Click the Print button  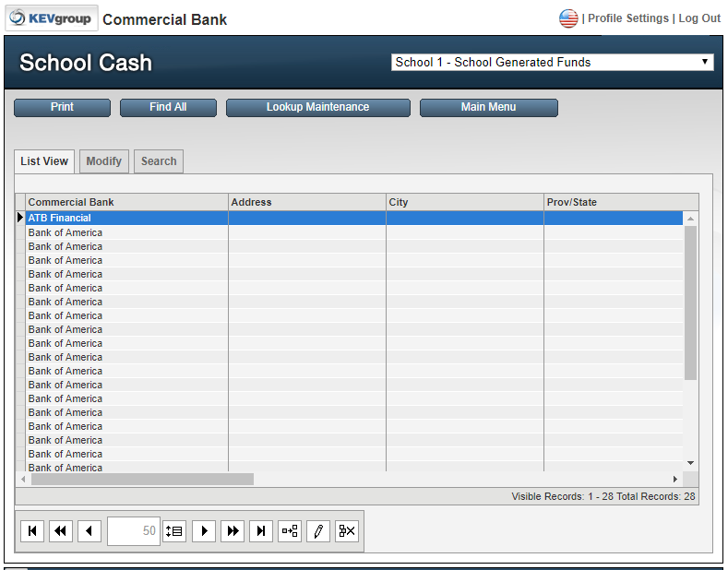pyautogui.click(x=62, y=107)
